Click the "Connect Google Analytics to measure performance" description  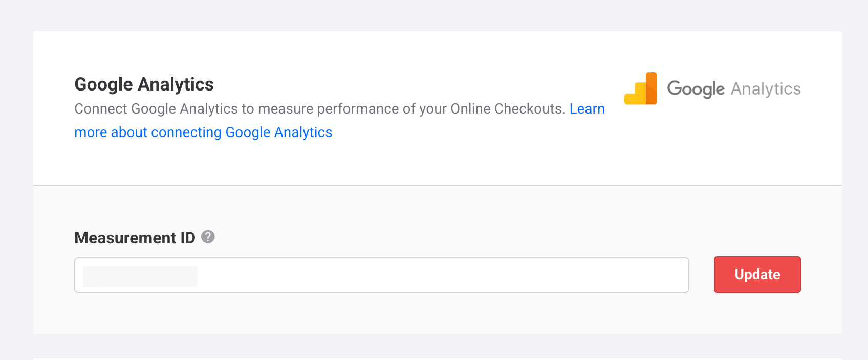tap(205, 109)
